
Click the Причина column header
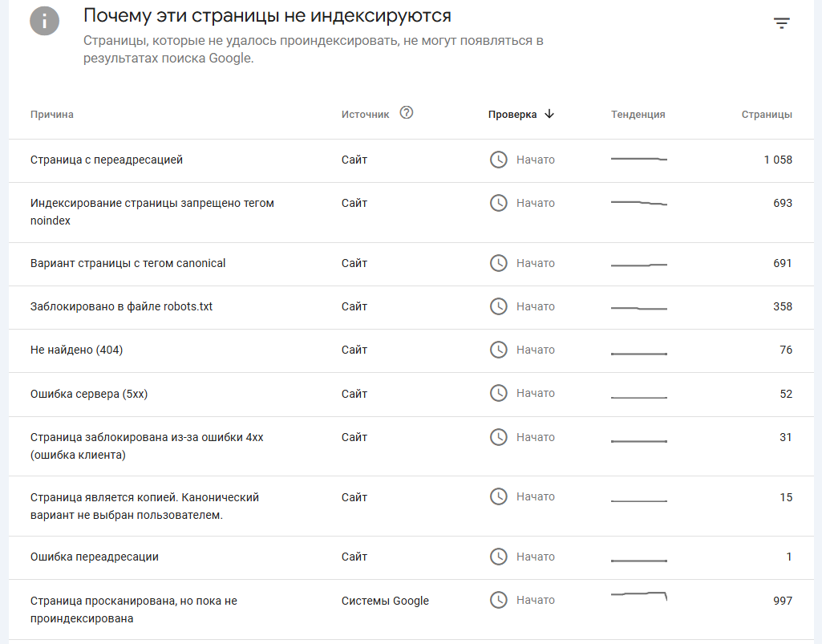[x=52, y=115]
